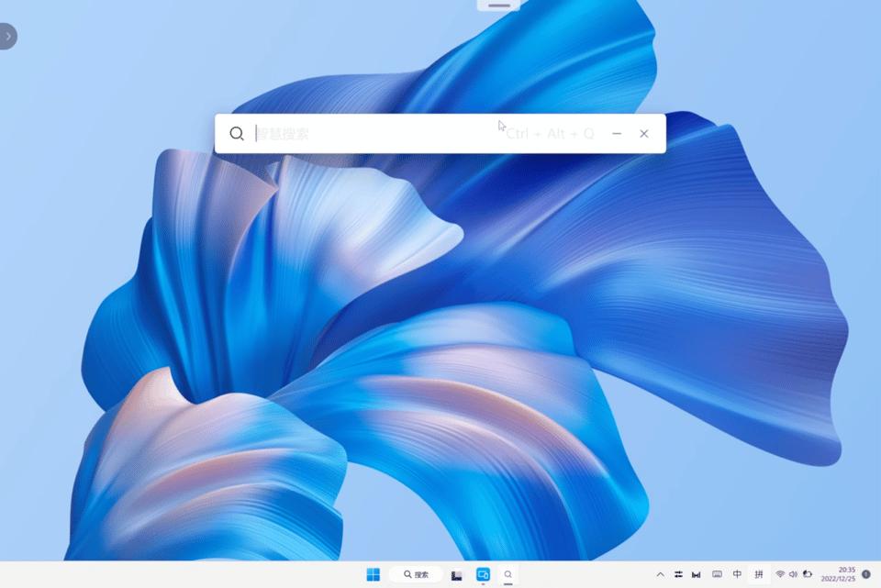Click the swap arrows tray icon
881x588 pixels.
[678, 574]
